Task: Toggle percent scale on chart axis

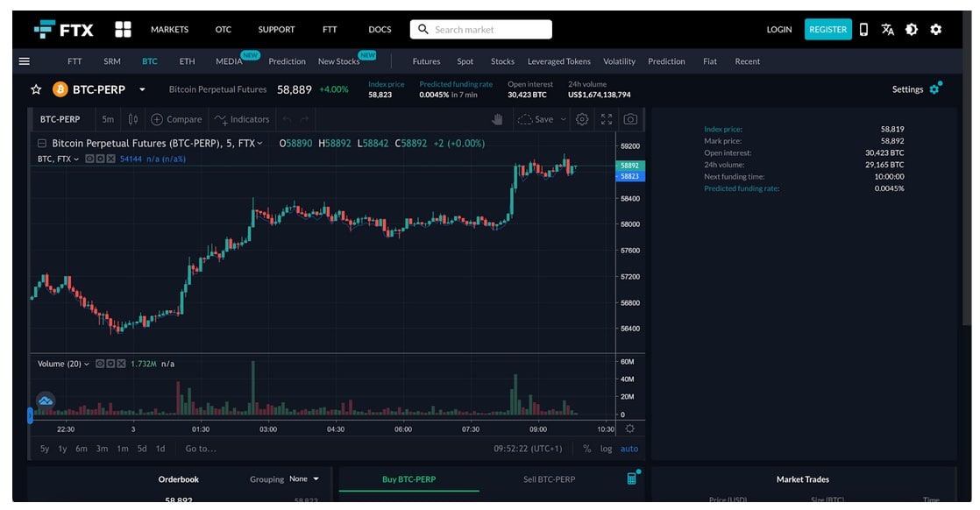Action: point(586,449)
